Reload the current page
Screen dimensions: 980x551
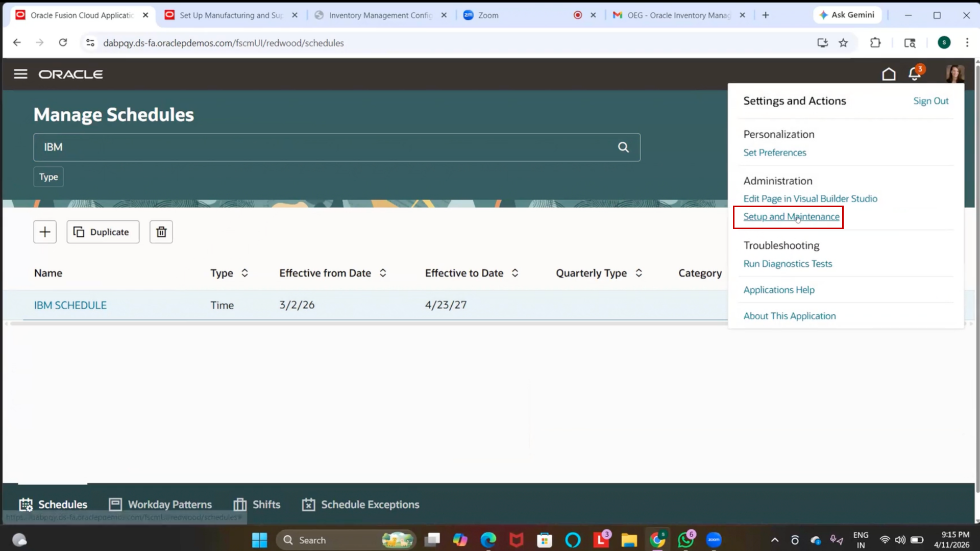[63, 43]
